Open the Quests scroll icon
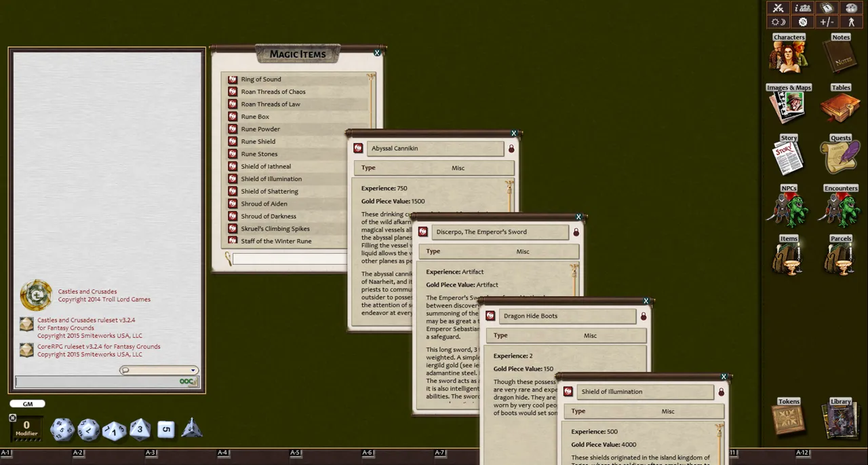The width and height of the screenshot is (868, 465). pyautogui.click(x=841, y=154)
